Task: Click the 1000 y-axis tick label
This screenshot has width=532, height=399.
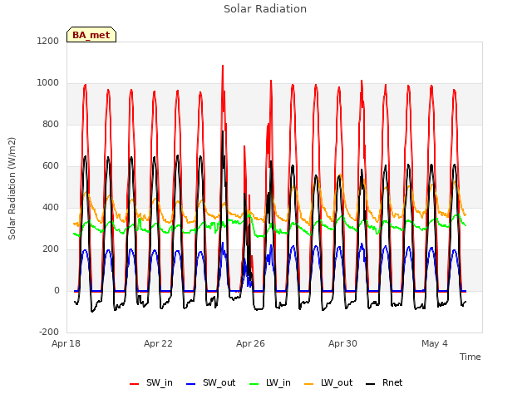Action: (48, 83)
